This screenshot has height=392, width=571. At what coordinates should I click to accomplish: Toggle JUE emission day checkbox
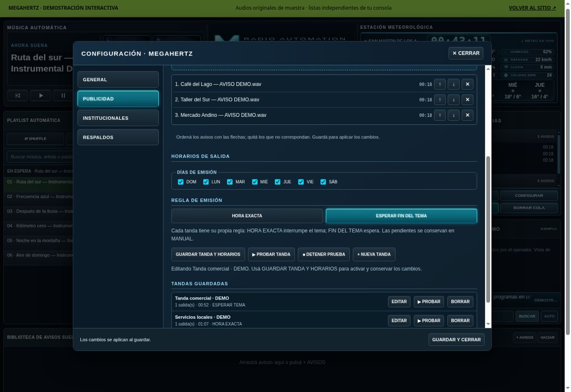pos(277,182)
